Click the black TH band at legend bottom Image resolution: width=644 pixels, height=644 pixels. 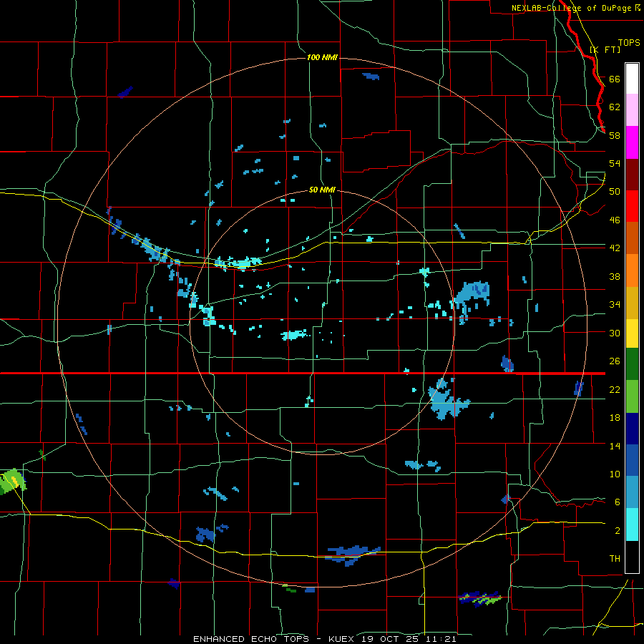(x=632, y=557)
